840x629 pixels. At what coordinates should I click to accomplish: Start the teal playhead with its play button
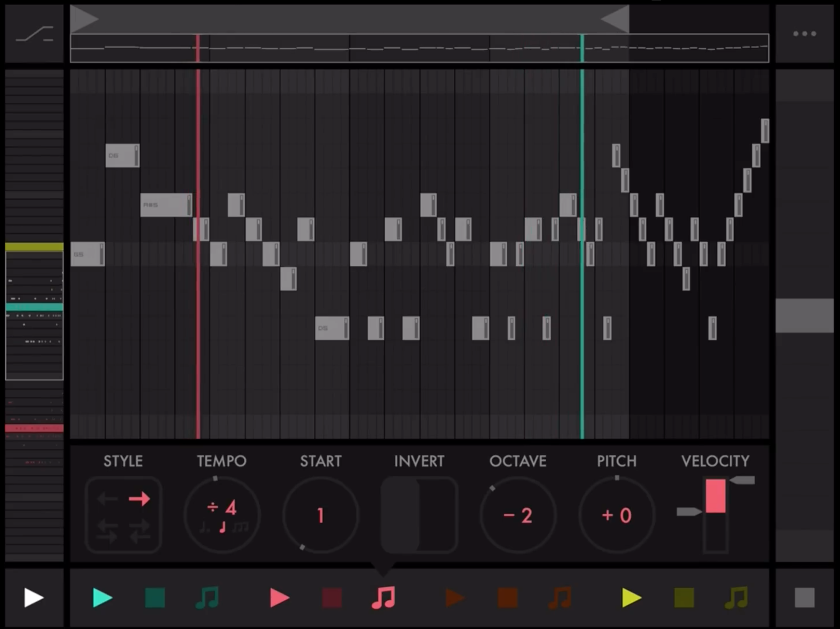coord(103,598)
